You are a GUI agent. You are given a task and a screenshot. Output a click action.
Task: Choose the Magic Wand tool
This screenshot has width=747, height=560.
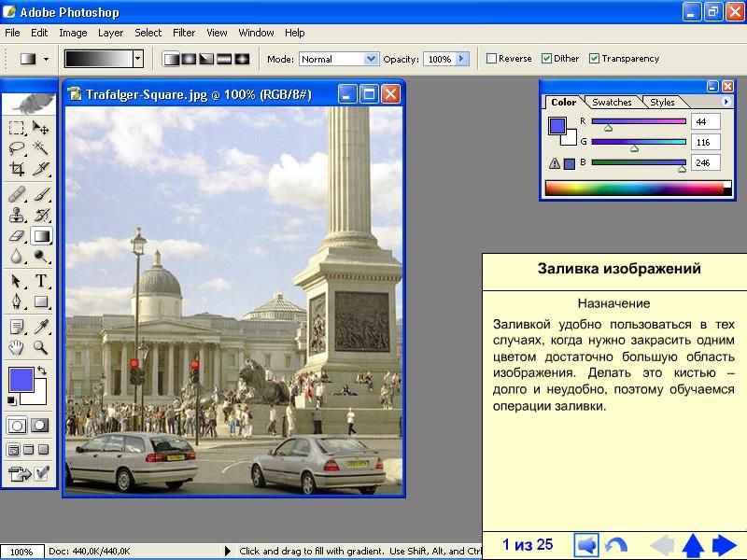click(x=41, y=147)
